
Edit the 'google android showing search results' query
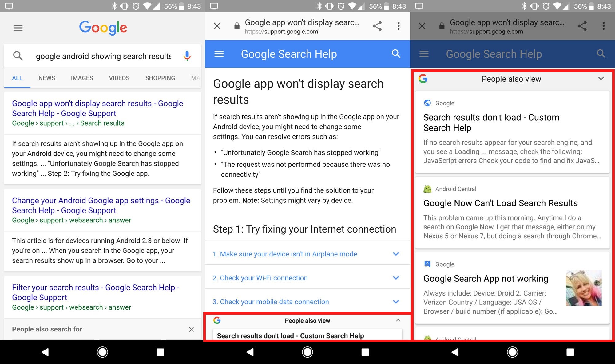coord(104,56)
